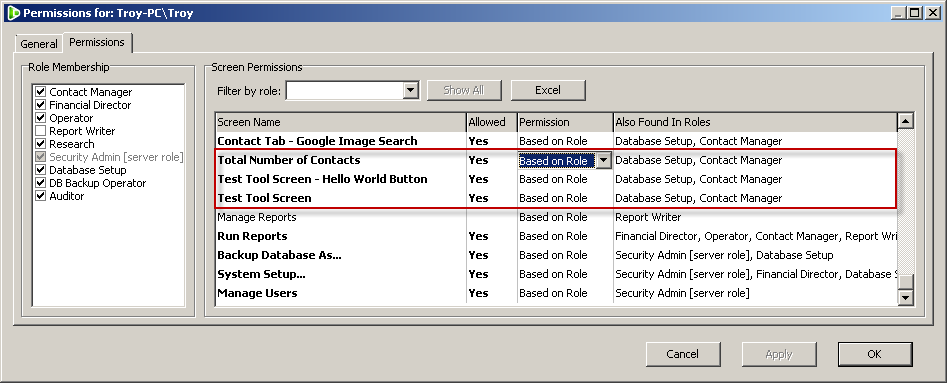Select the System Setup... row
947x383 pixels.
click(556, 274)
